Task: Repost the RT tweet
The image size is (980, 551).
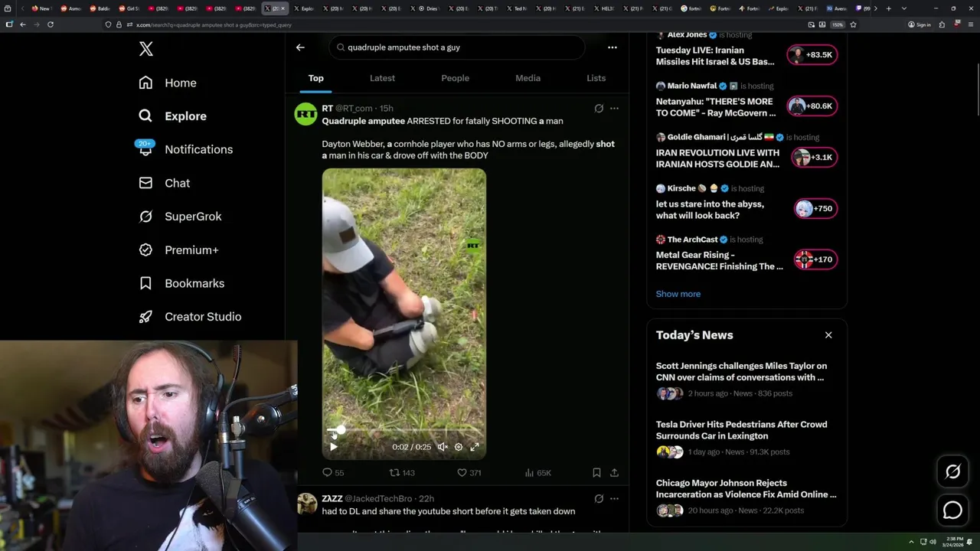Action: click(395, 473)
